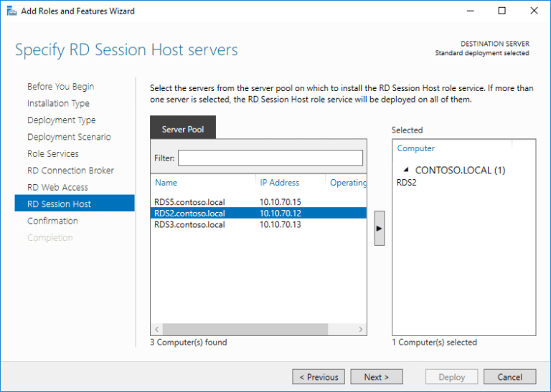The height and width of the screenshot is (392, 551).
Task: Collapse the CONTOSO.LOCAL tree node
Action: pos(407,171)
